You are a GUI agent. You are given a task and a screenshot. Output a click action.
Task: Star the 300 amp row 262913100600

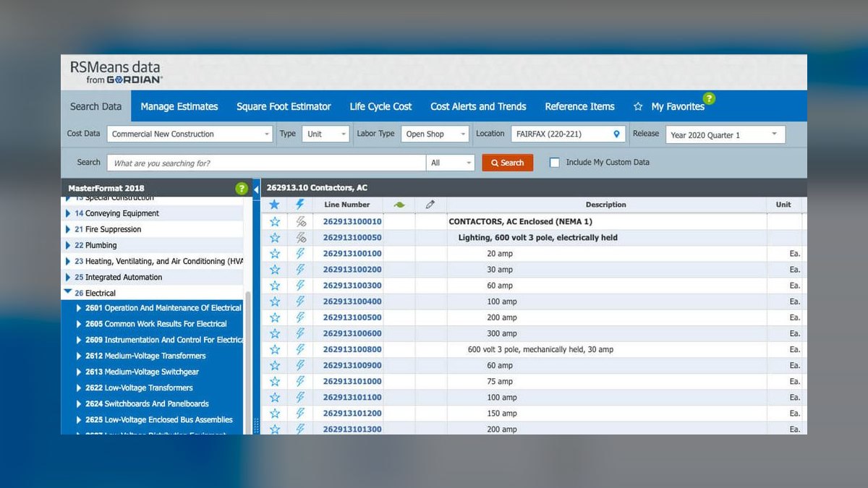point(275,333)
